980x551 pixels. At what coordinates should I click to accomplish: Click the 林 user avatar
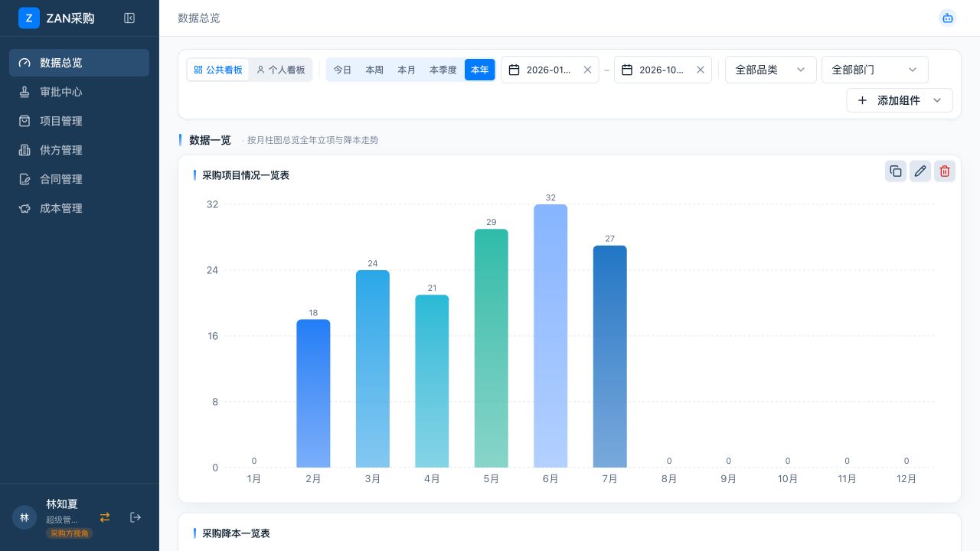tap(24, 517)
